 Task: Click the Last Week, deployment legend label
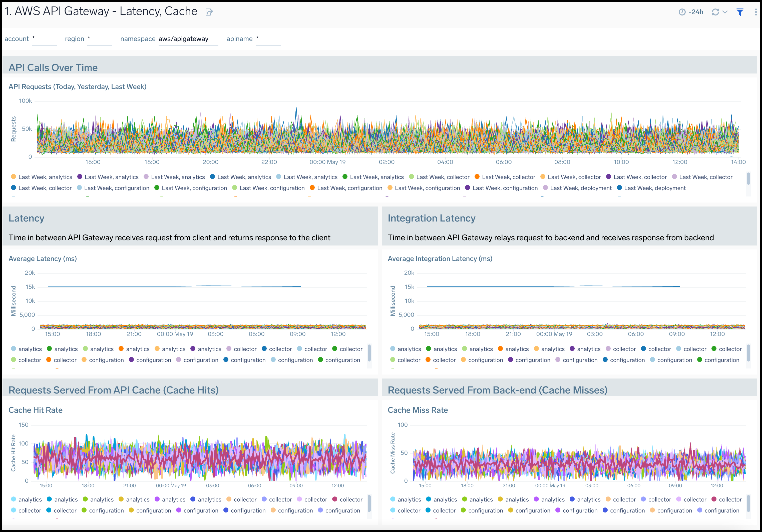pos(581,188)
